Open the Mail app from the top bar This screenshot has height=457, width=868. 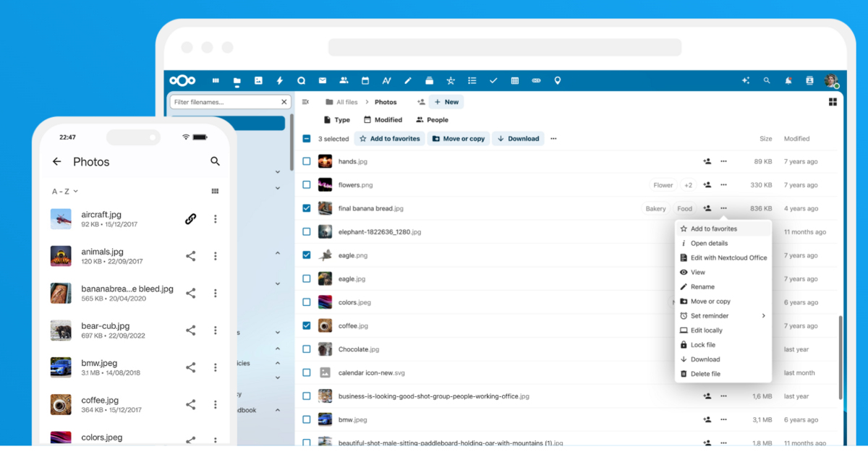pos(322,80)
